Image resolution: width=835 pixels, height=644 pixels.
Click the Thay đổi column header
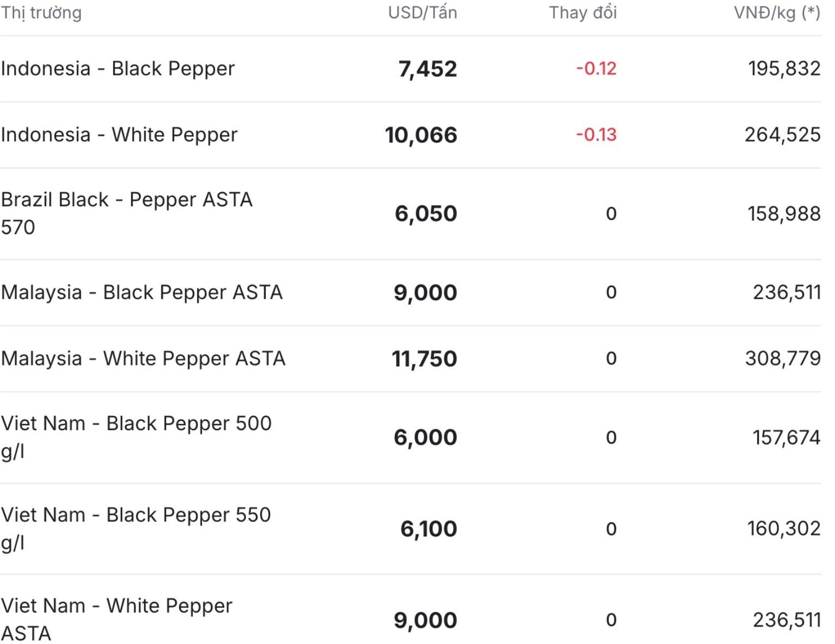pos(583,12)
